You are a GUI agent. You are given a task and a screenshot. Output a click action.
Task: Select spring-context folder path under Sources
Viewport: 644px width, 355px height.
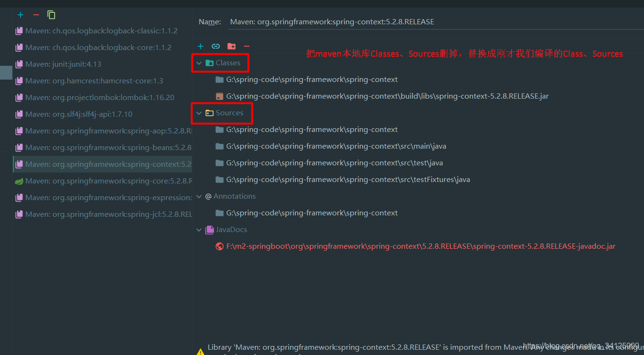312,130
